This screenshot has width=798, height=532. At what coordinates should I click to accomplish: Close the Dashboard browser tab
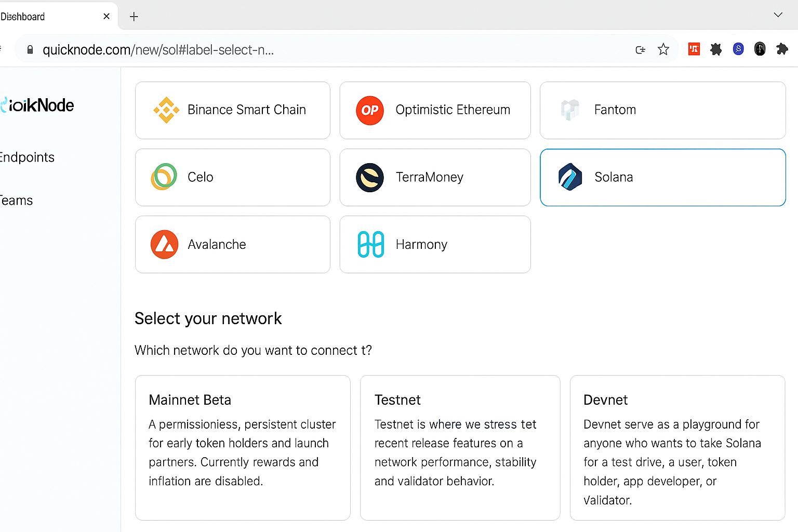pyautogui.click(x=107, y=17)
